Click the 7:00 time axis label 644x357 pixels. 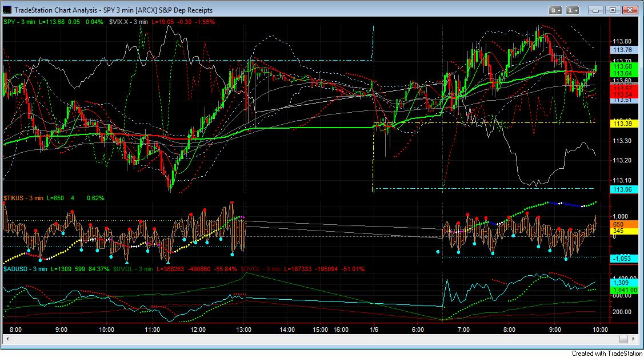tap(463, 330)
